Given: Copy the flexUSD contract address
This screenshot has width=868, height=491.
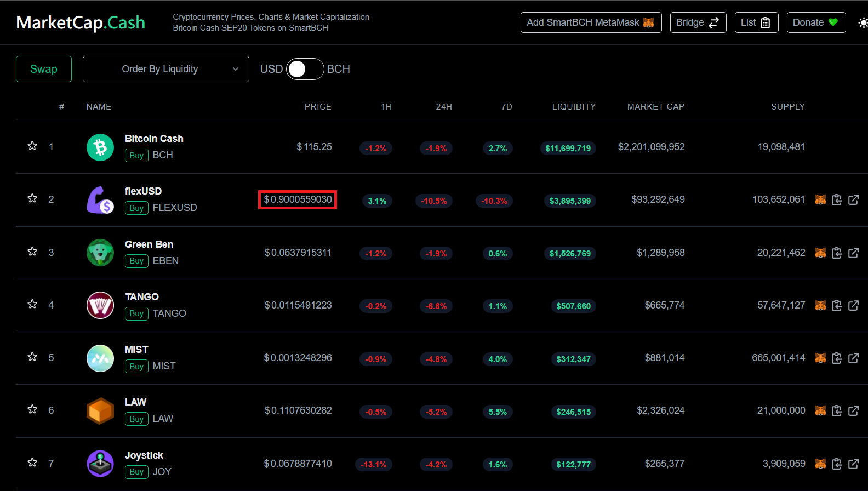Looking at the screenshot, I should [x=837, y=200].
